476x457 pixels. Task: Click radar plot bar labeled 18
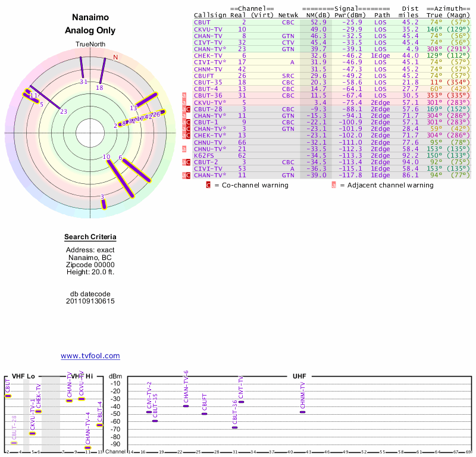tap(102, 70)
